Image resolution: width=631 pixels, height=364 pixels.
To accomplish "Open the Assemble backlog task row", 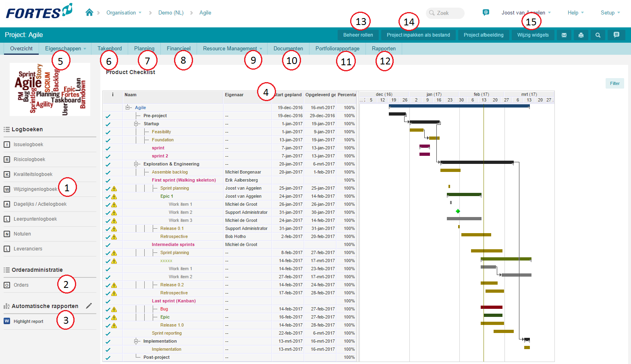I will pyautogui.click(x=170, y=172).
